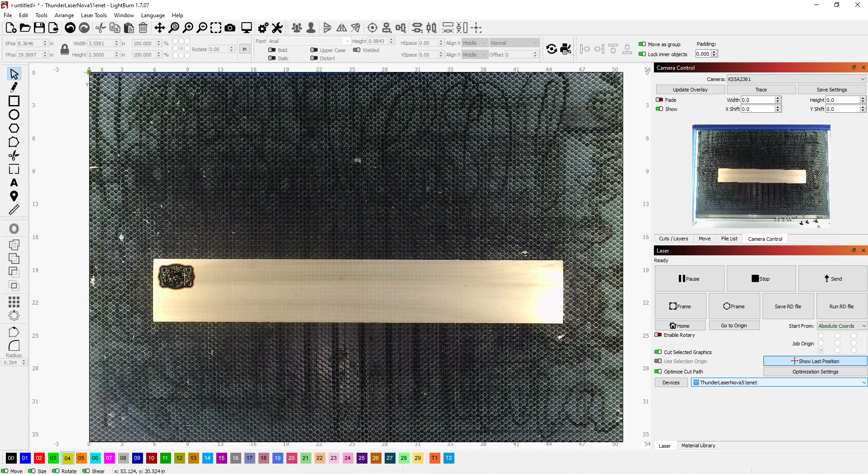
Task: Toggle the Upper Case switch
Action: 314,50
